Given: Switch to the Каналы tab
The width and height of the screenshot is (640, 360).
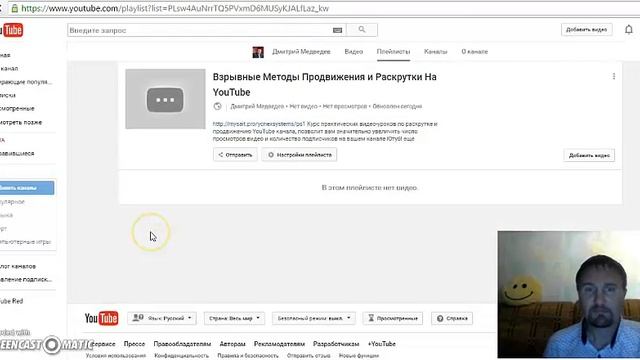Looking at the screenshot, I should tap(436, 52).
